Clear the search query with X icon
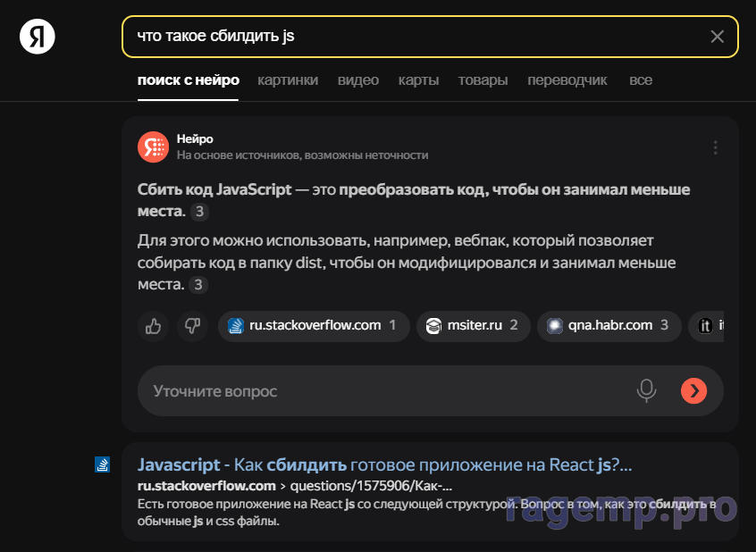The image size is (756, 552). [x=717, y=37]
